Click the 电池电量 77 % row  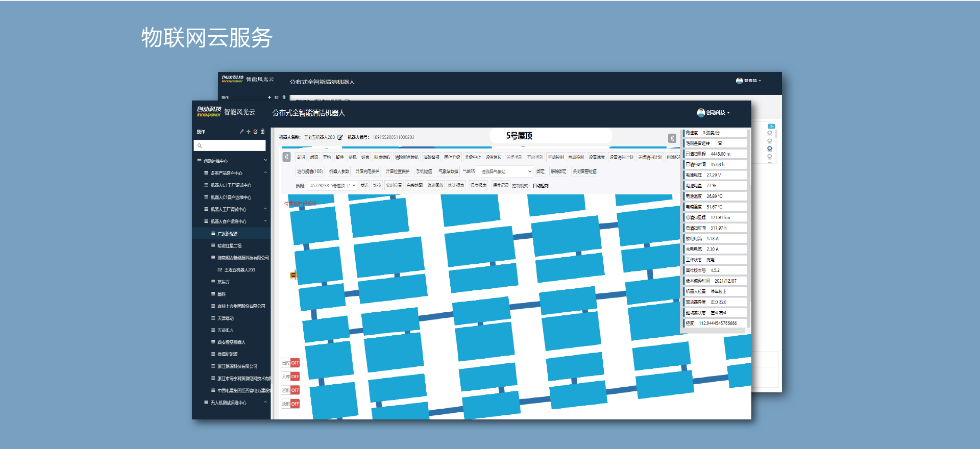pyautogui.click(x=715, y=186)
